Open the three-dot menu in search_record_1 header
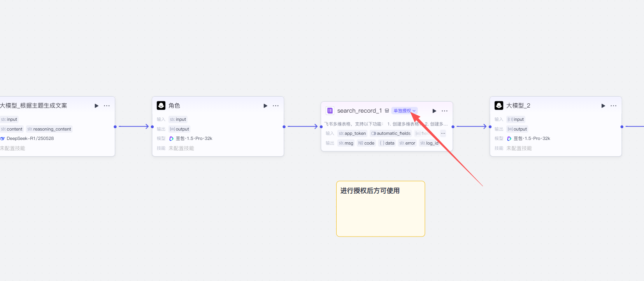 pos(444,111)
